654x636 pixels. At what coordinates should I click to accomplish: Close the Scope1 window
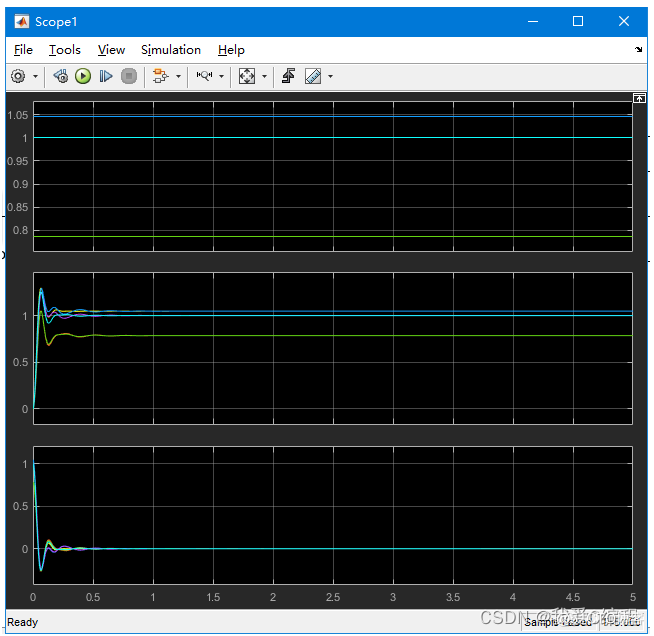624,21
